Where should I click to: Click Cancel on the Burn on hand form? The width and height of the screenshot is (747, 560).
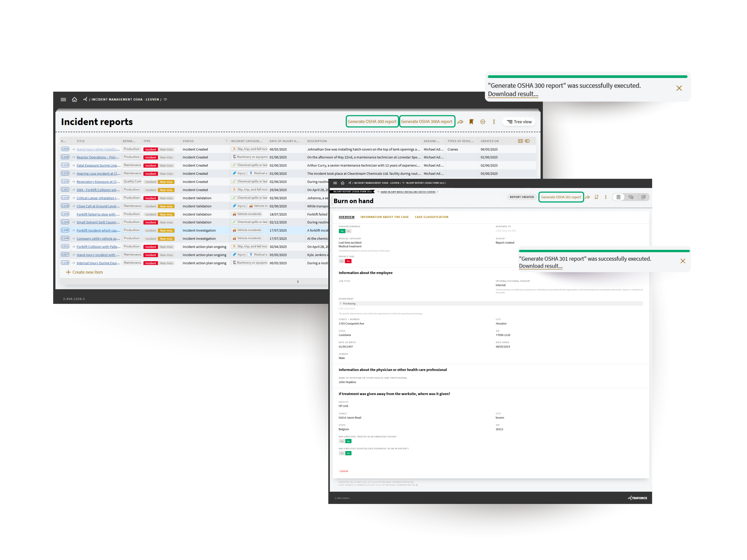click(x=343, y=471)
